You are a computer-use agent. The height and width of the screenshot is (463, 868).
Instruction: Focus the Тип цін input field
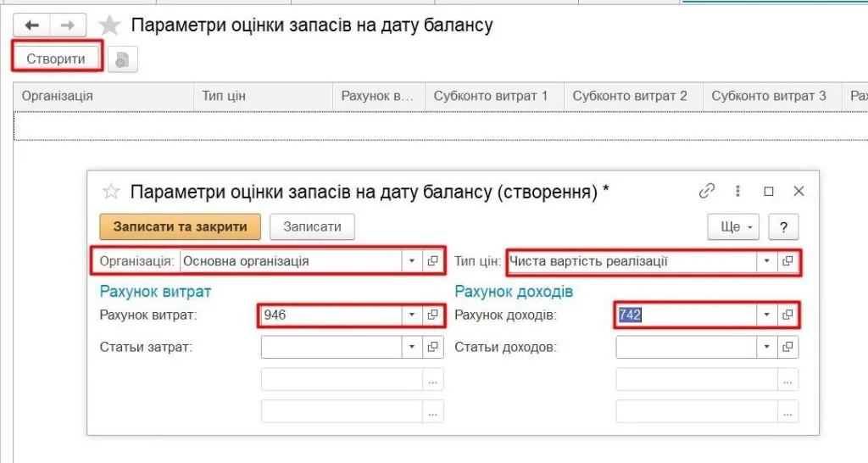click(632, 261)
